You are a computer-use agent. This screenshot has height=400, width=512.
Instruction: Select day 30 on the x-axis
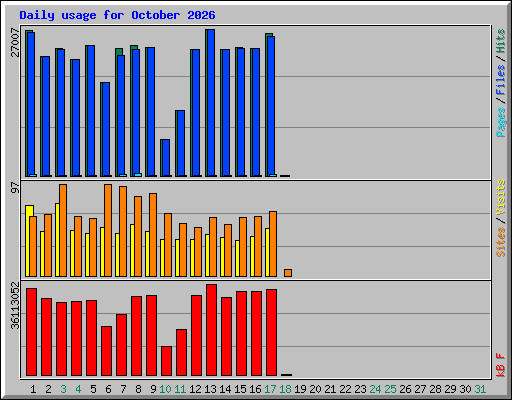465,389
